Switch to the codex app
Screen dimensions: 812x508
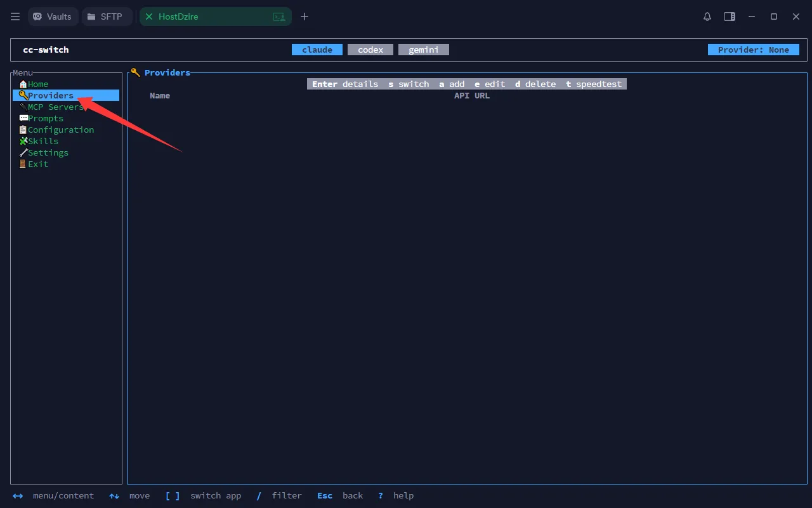370,50
